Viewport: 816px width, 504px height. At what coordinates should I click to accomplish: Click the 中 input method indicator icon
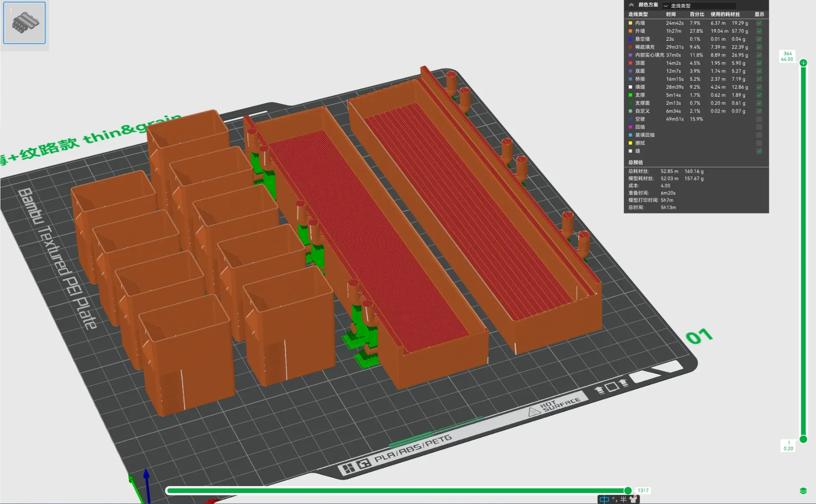click(604, 500)
